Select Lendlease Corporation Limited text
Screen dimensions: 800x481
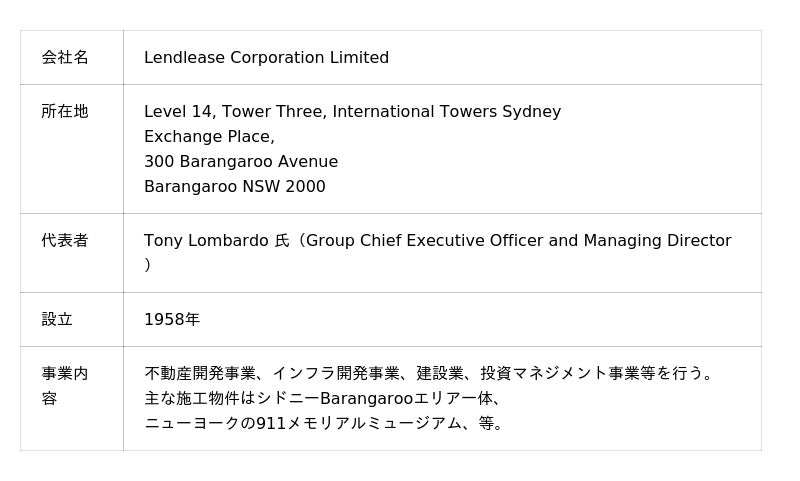click(x=266, y=58)
